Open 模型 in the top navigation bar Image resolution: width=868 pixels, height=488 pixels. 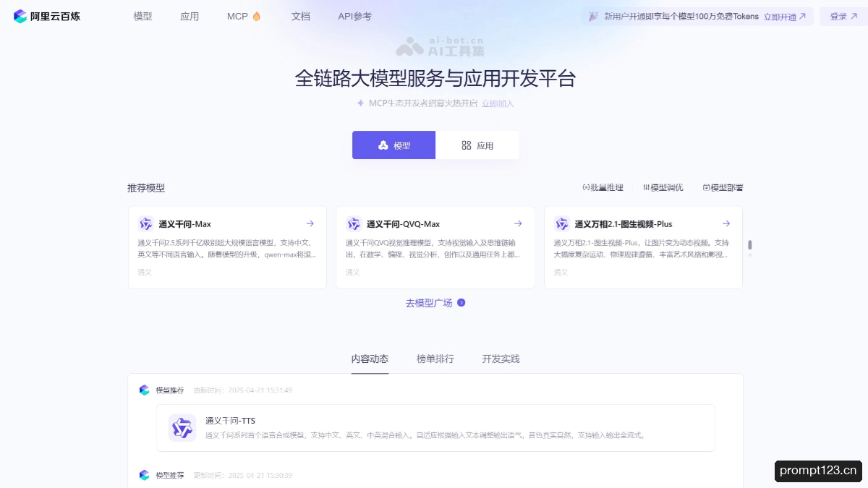tap(142, 16)
